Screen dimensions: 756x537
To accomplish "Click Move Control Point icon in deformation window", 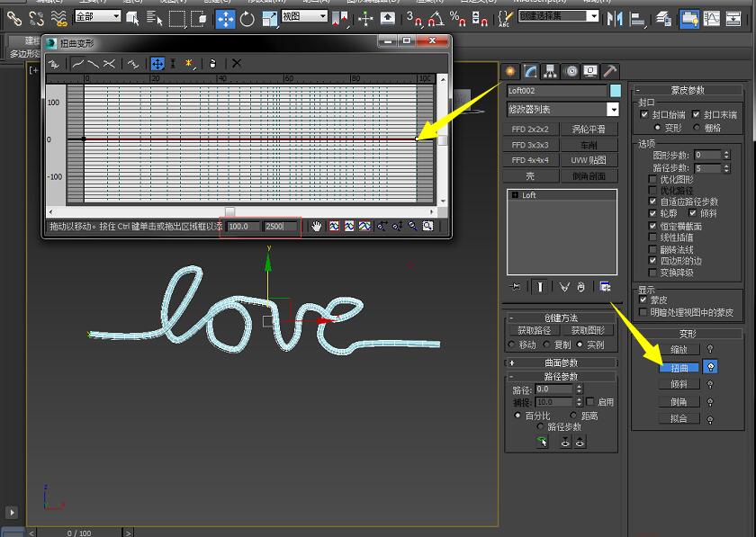I will point(157,63).
